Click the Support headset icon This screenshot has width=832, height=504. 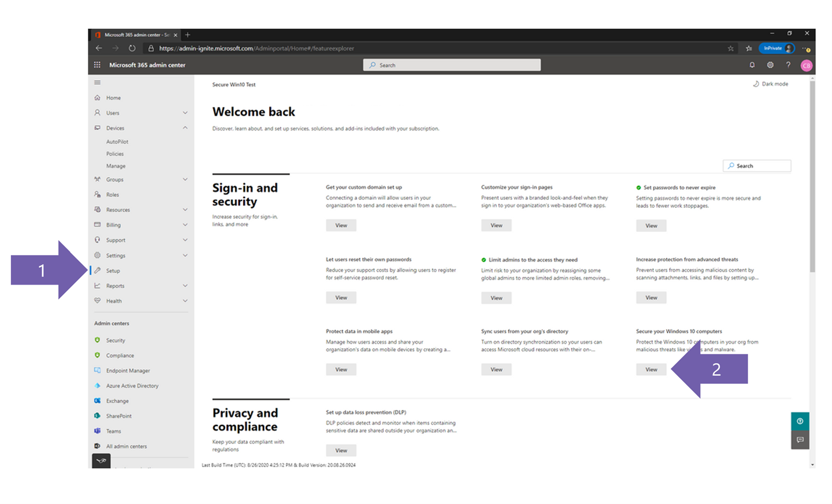pos(97,240)
